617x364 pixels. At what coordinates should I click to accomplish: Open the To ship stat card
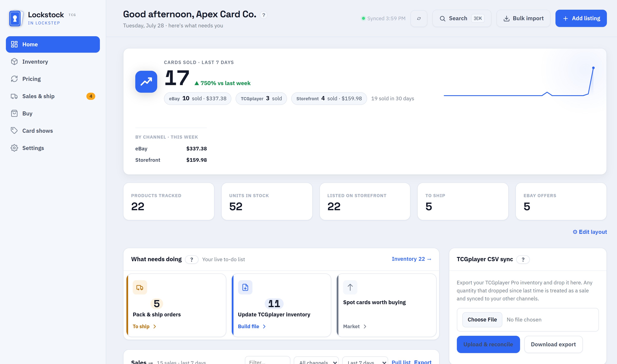coord(463,201)
